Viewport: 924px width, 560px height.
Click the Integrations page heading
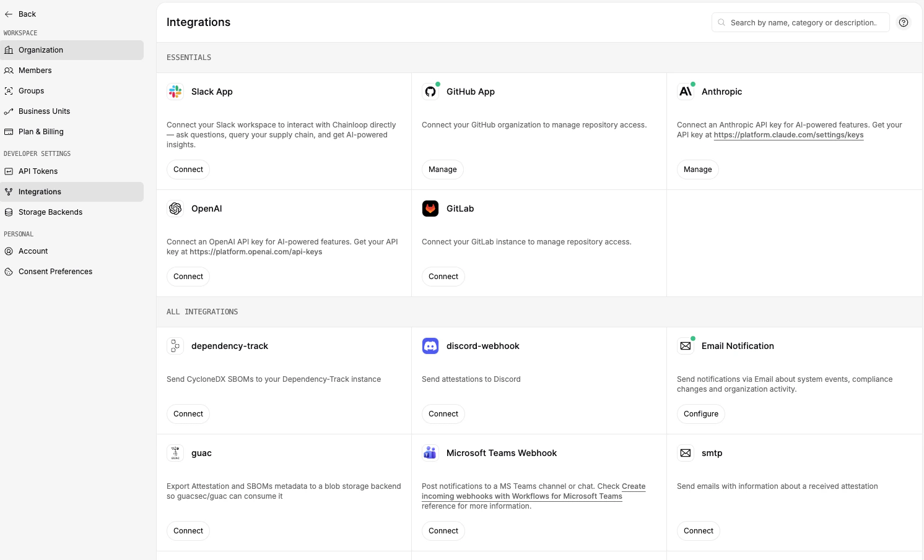(198, 22)
